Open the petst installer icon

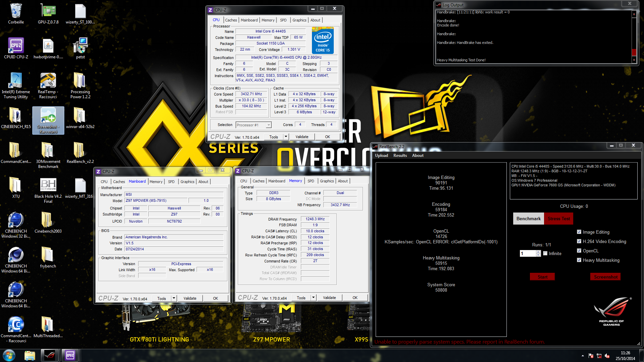(x=80, y=48)
